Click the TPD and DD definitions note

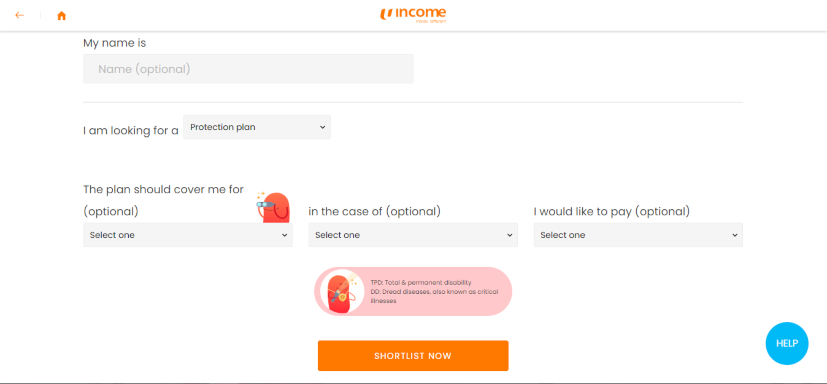(434, 292)
